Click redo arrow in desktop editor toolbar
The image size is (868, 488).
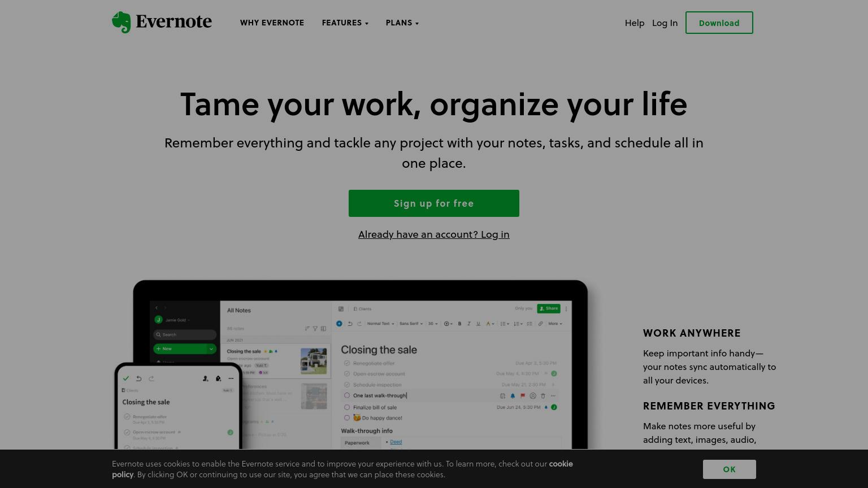click(x=359, y=324)
